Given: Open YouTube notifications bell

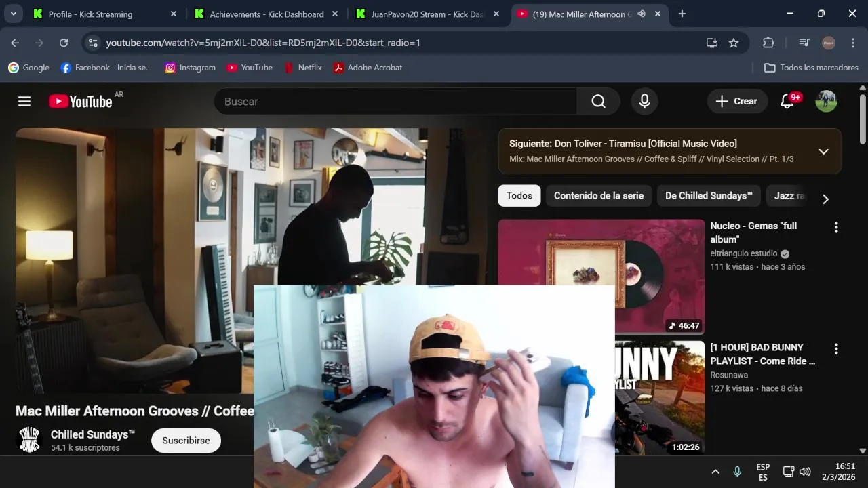Looking at the screenshot, I should [x=787, y=101].
